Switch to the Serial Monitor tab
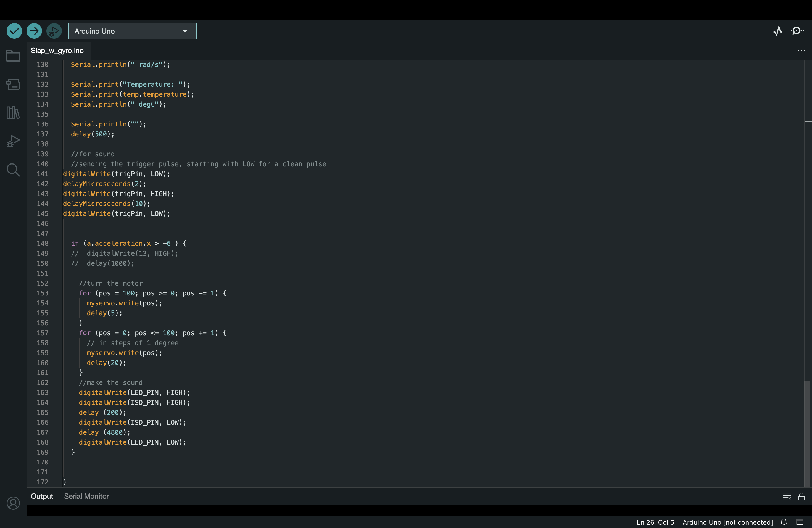Viewport: 812px width, 528px height. (x=86, y=496)
